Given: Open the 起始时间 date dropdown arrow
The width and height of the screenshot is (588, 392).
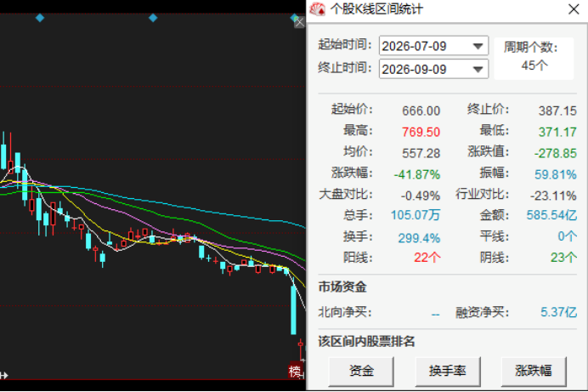Looking at the screenshot, I should click(x=478, y=46).
